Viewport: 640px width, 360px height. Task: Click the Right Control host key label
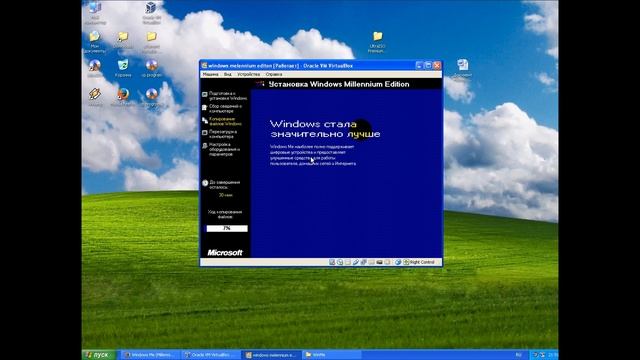(x=422, y=262)
